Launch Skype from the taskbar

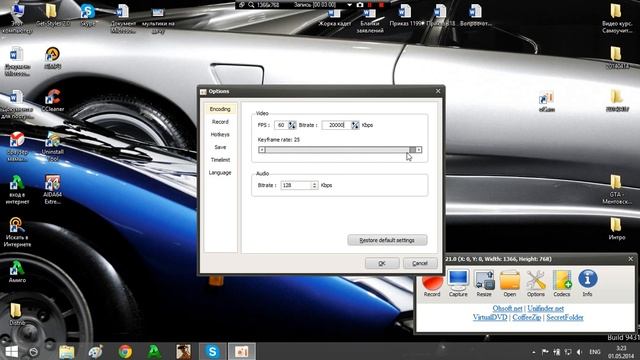tap(212, 351)
